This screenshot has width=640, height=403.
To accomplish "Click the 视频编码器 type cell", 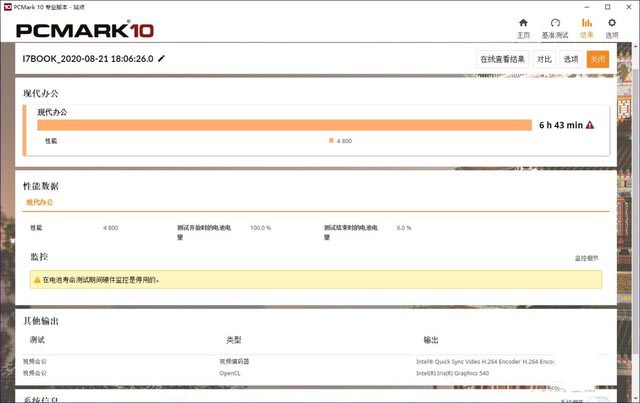I will (234, 361).
